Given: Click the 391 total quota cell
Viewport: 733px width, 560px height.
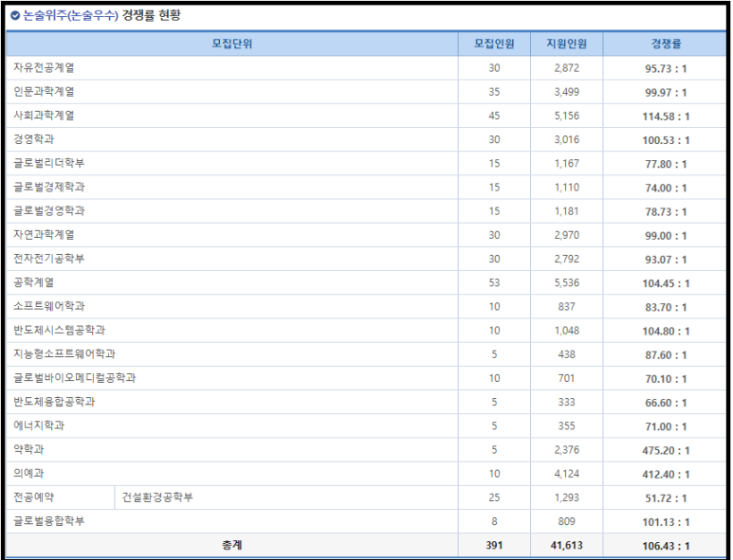Looking at the screenshot, I should point(494,545).
